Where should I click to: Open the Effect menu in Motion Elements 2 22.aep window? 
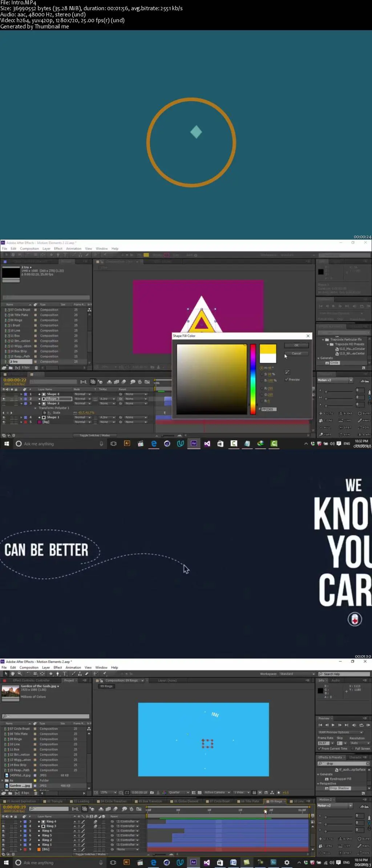[58, 249]
